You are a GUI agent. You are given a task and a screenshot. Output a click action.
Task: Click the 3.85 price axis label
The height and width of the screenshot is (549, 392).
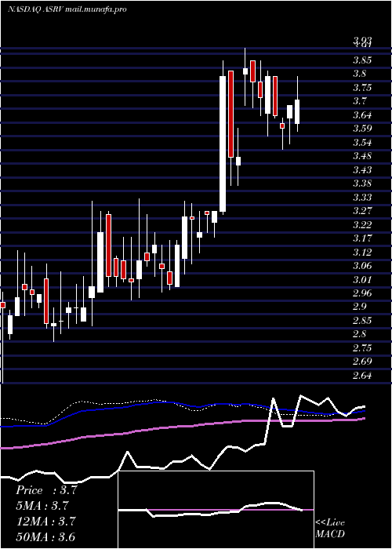[x=362, y=60]
